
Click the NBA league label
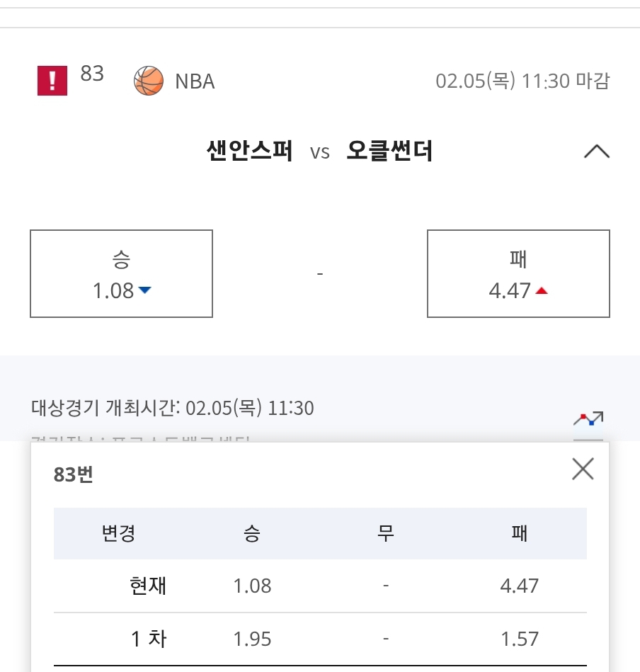(195, 81)
